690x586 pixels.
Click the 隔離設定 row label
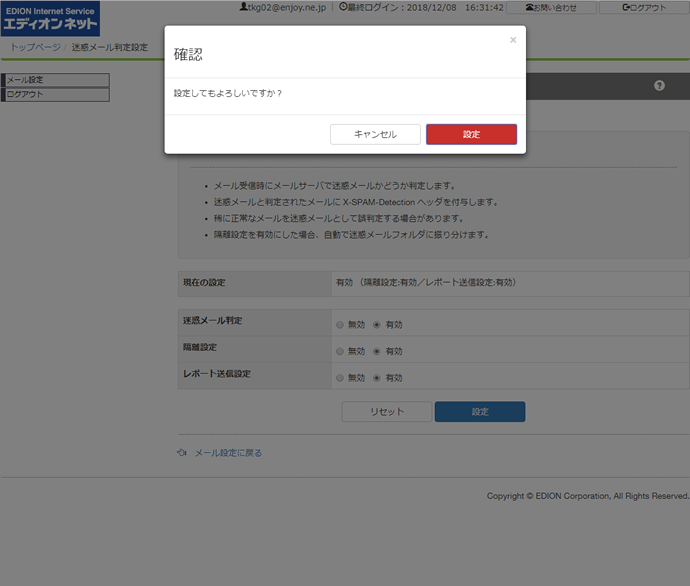[200, 347]
